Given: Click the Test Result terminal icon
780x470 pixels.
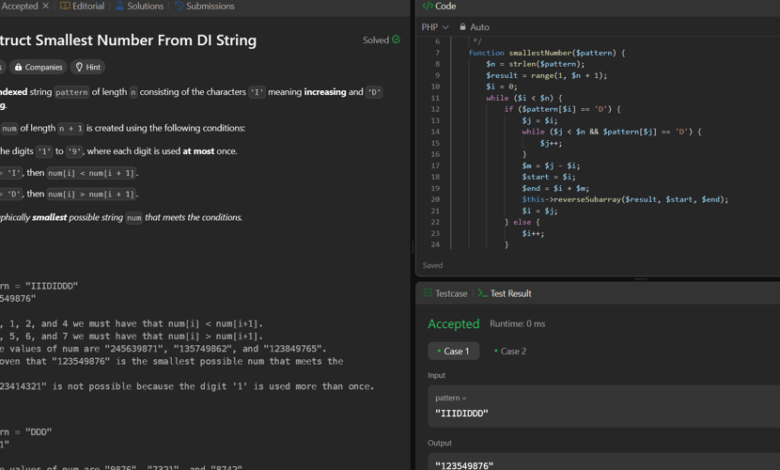Looking at the screenshot, I should pyautogui.click(x=482, y=293).
